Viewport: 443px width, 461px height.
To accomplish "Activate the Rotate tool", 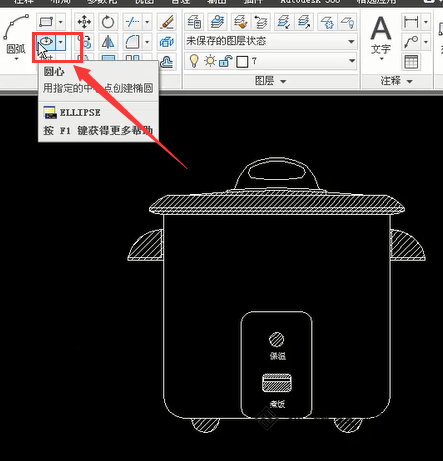I will click(108, 22).
